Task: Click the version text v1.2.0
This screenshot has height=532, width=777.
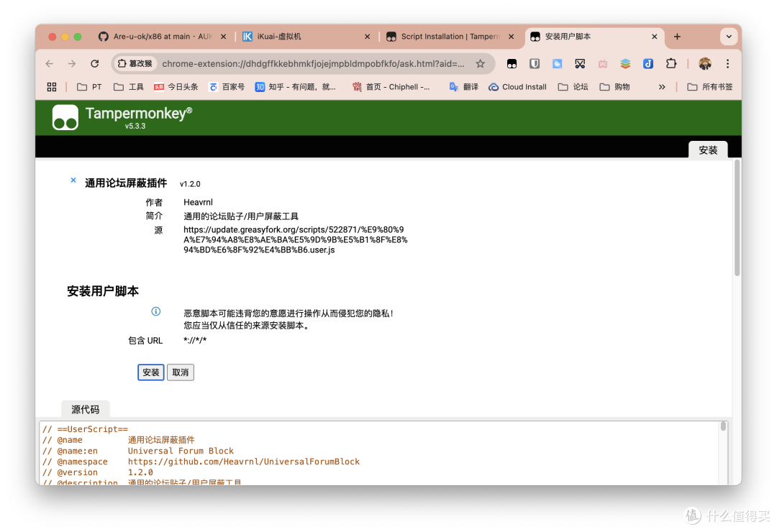Action: [190, 184]
